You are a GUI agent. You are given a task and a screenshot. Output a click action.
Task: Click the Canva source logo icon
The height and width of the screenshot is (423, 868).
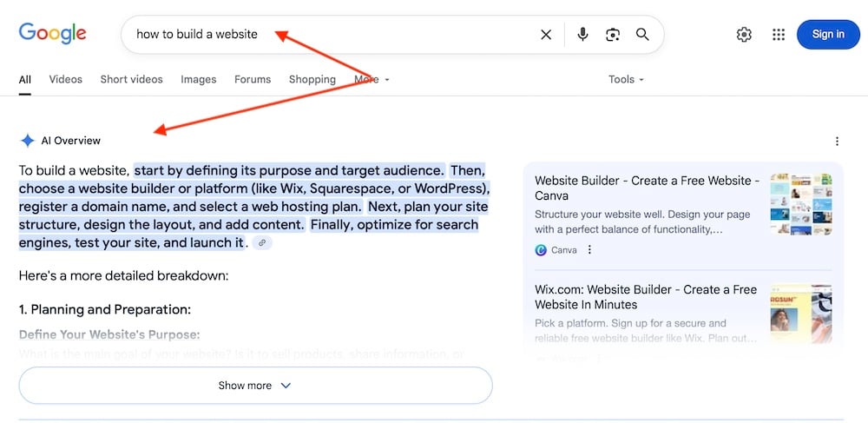click(x=541, y=250)
